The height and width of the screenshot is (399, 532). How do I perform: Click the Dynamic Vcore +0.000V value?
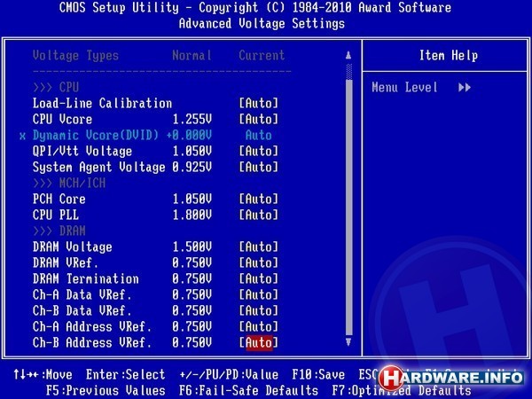[189, 136]
